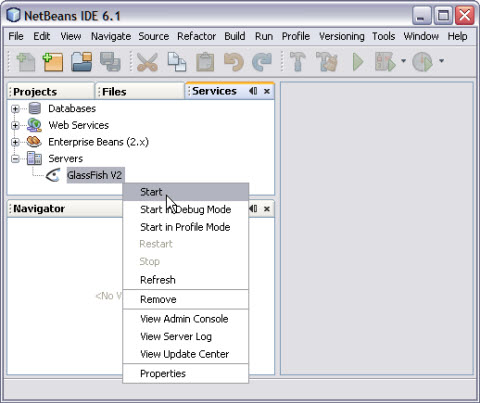The image size is (480, 403).
Task: Open the Refactor menu
Action: click(196, 36)
